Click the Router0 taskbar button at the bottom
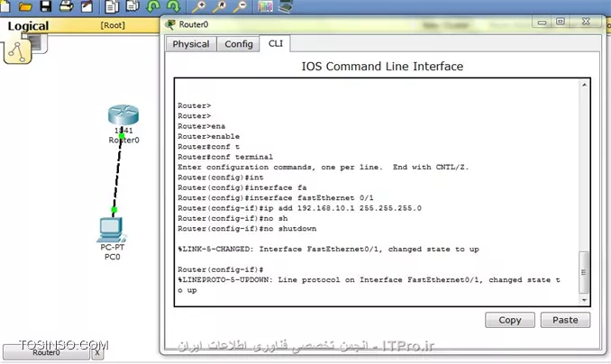This screenshot has height=364, width=611. (46, 352)
